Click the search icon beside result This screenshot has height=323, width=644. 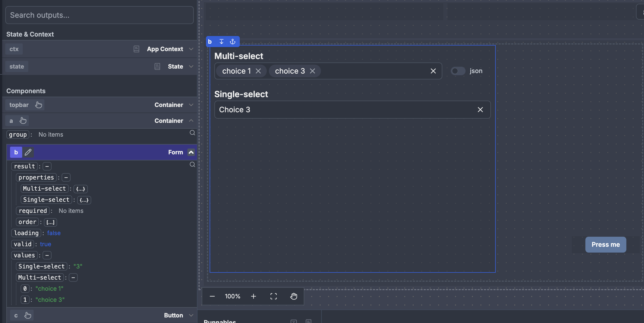coord(192,164)
